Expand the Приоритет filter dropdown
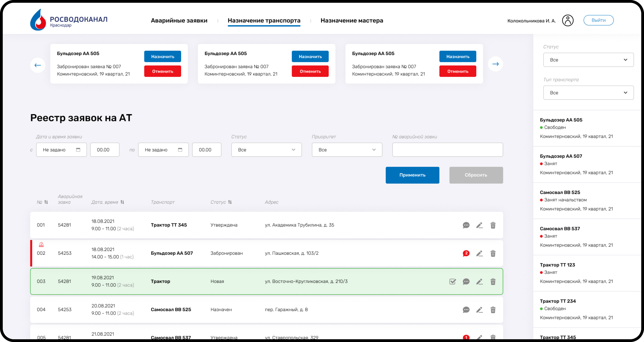 point(347,150)
